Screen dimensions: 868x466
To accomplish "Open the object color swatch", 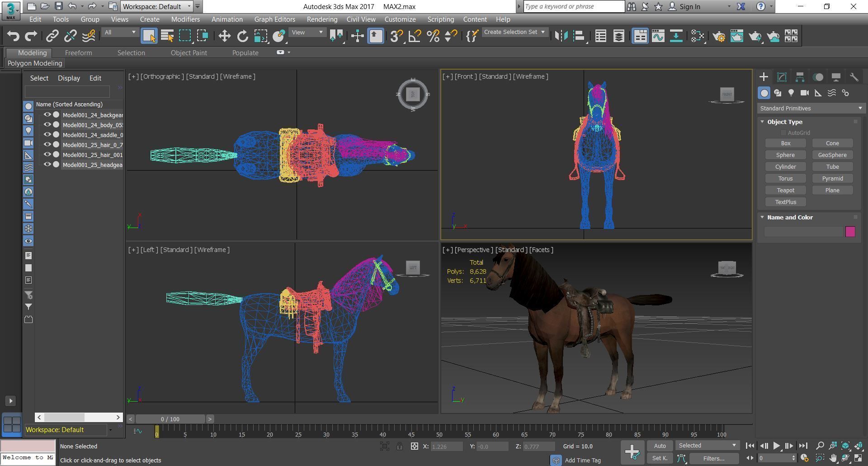I will [850, 232].
